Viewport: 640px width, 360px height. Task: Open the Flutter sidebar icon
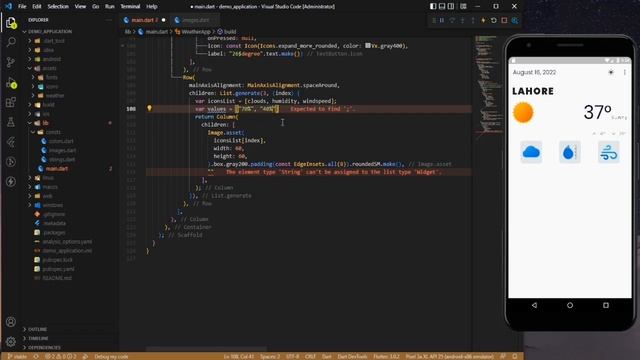[11, 142]
